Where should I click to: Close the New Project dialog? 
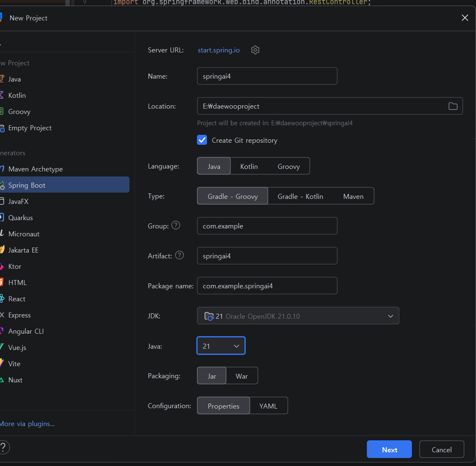(x=465, y=18)
